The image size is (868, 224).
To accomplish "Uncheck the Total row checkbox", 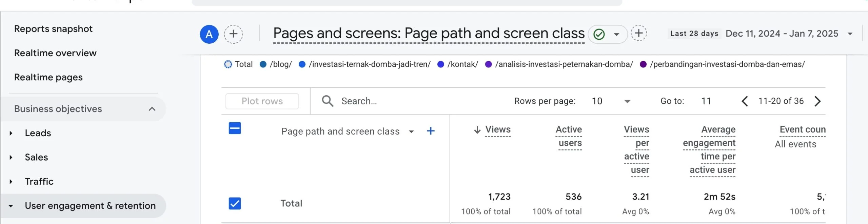I will tap(235, 203).
